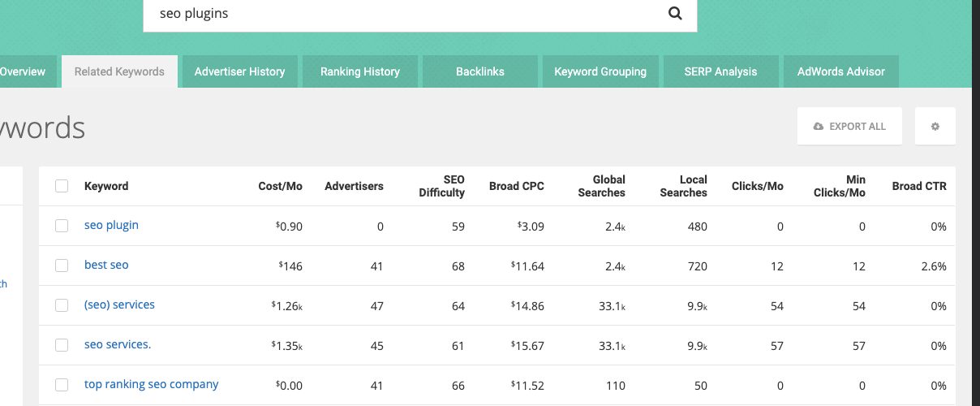980x406 pixels.
Task: Click the seo plugins search field
Action: (406, 14)
